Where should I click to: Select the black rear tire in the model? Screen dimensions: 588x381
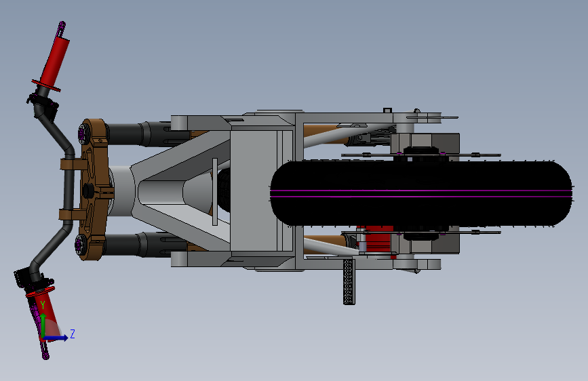(421, 193)
